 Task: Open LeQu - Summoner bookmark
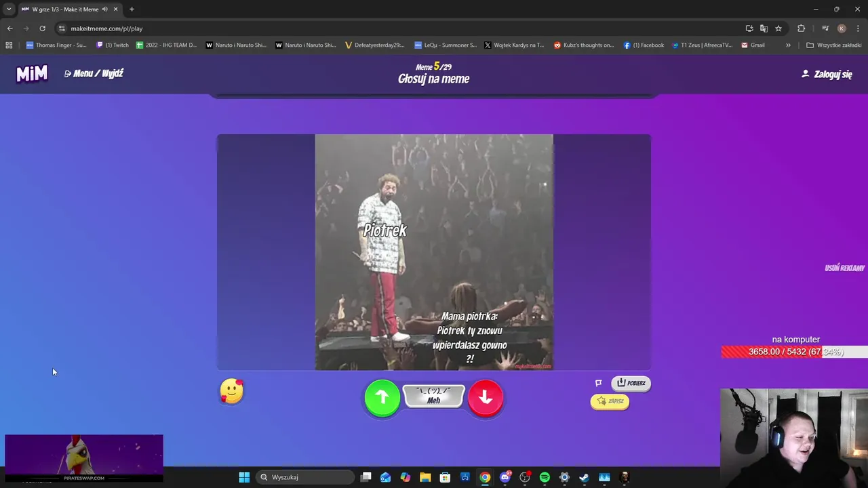pos(446,45)
